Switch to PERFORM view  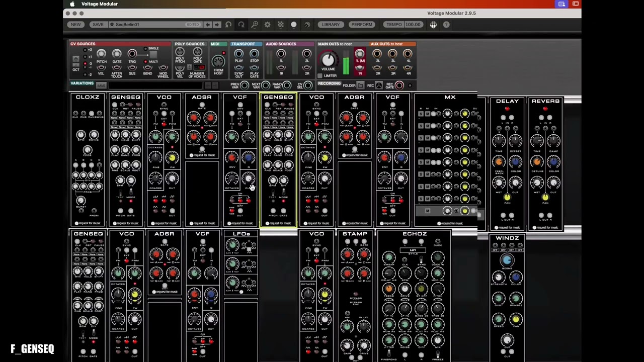coord(362,25)
